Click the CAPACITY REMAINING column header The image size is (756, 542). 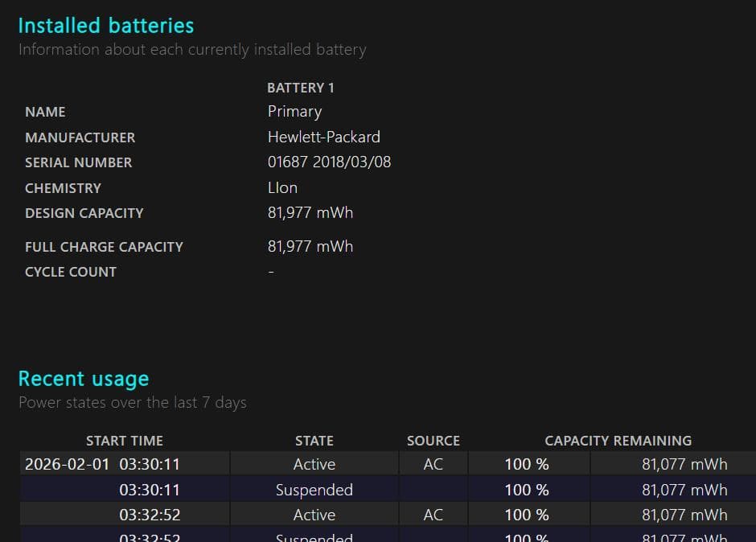click(618, 441)
